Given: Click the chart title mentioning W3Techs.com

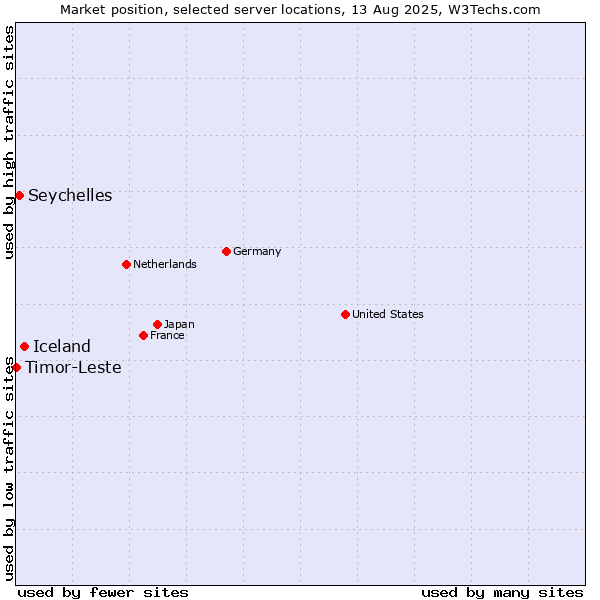Looking at the screenshot, I should click(x=300, y=10).
